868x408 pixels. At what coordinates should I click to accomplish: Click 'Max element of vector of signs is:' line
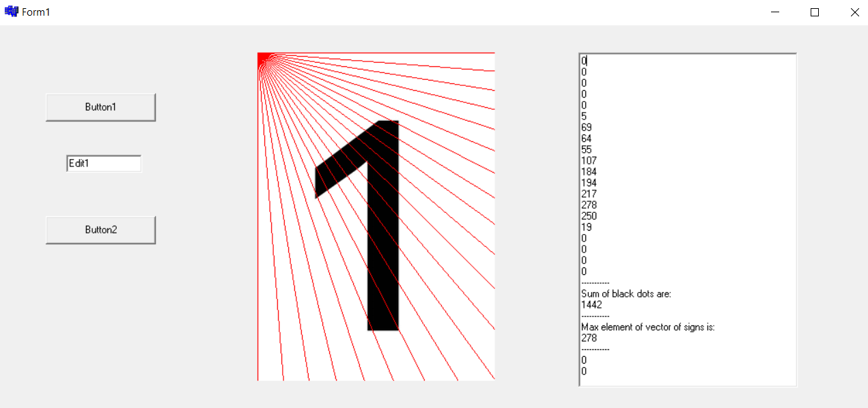pyautogui.click(x=648, y=327)
